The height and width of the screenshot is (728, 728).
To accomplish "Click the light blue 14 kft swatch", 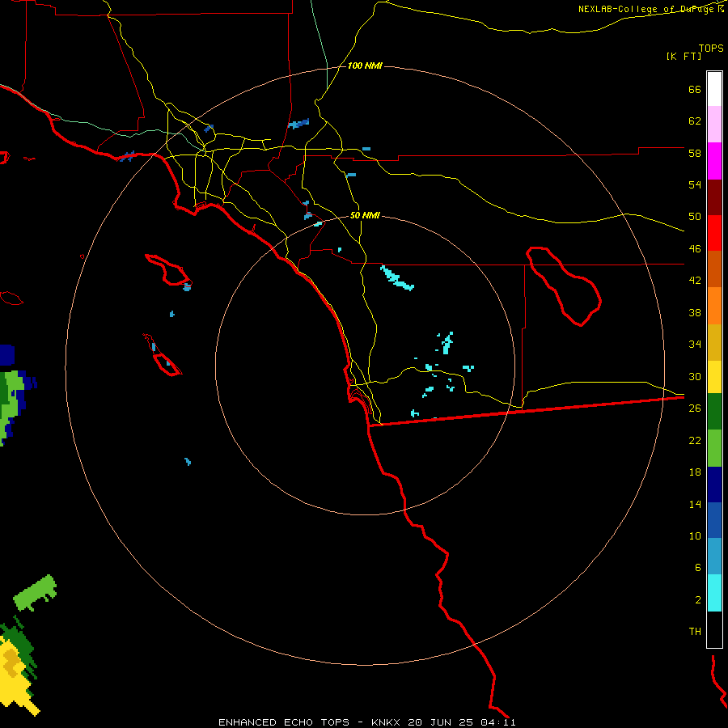I will click(714, 557).
